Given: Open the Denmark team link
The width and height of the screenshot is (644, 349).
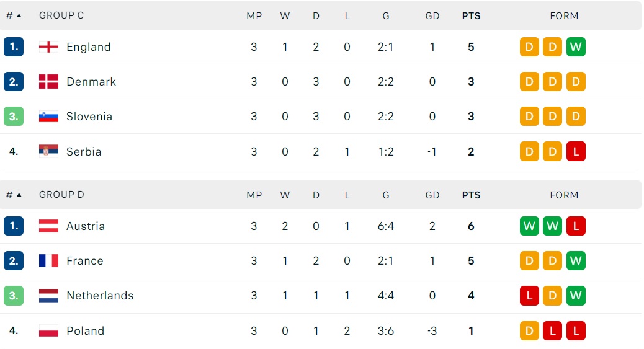Looking at the screenshot, I should pos(91,82).
